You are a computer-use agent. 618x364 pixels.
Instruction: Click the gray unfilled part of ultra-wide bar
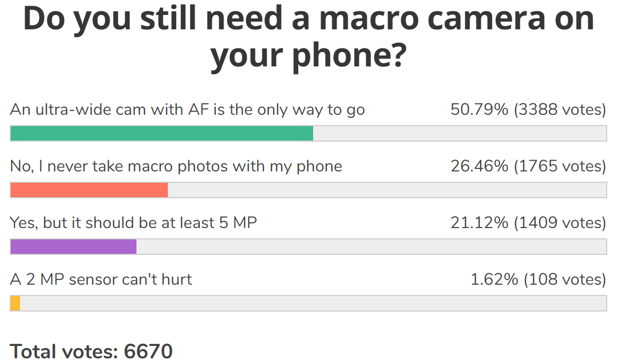click(460, 133)
